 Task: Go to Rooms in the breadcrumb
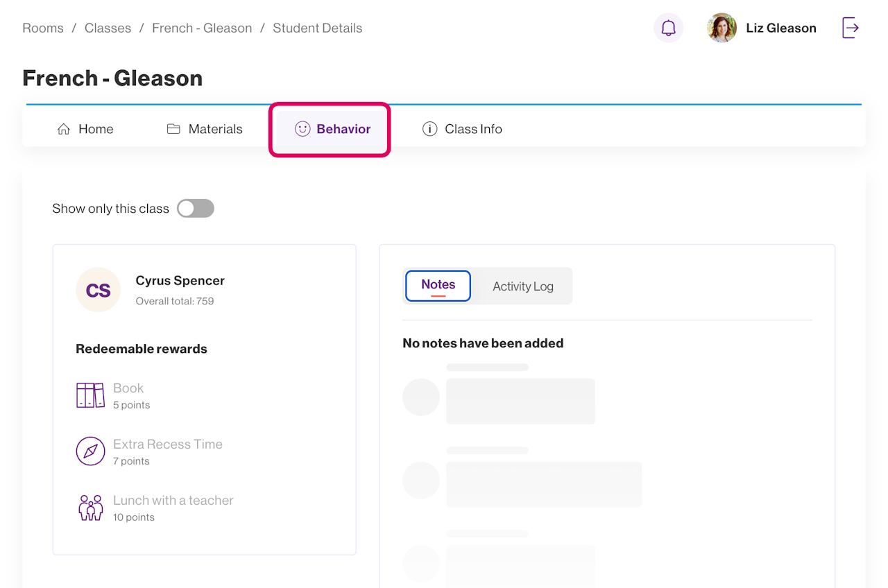click(x=43, y=28)
